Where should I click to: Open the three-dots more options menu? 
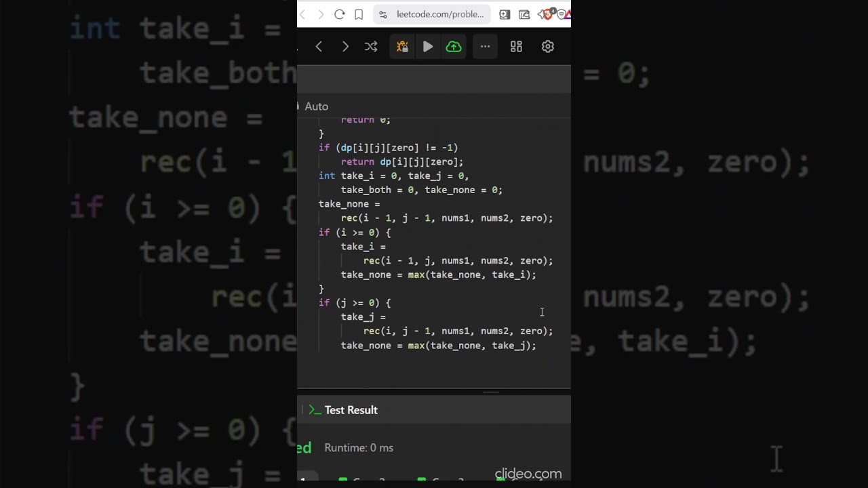click(x=485, y=46)
